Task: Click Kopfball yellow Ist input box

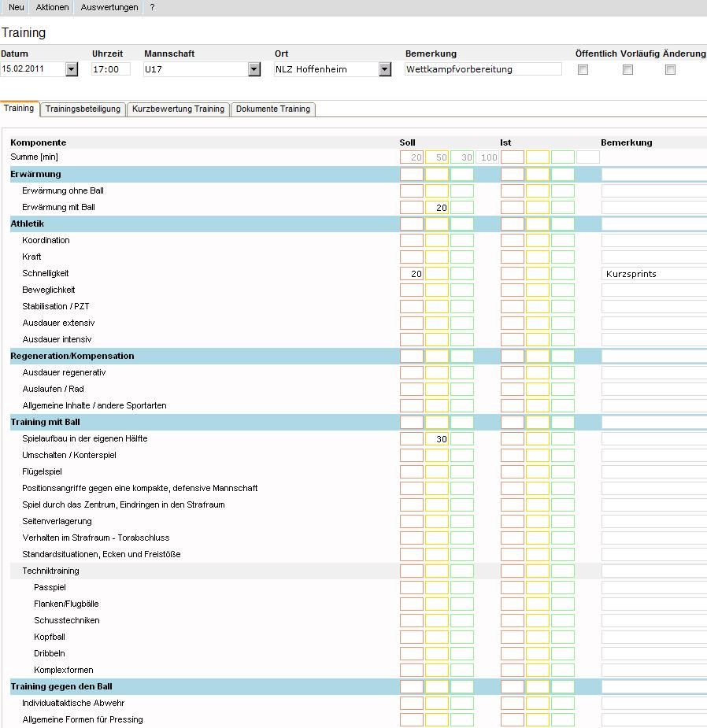Action: pos(538,637)
